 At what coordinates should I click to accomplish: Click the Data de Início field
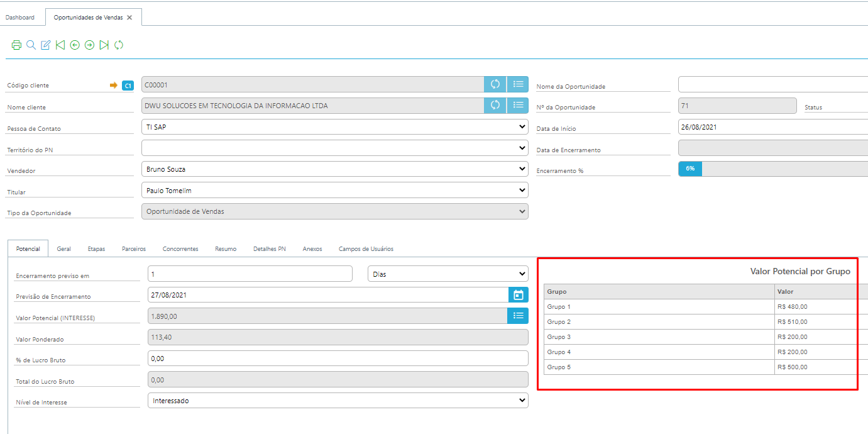[x=773, y=127]
